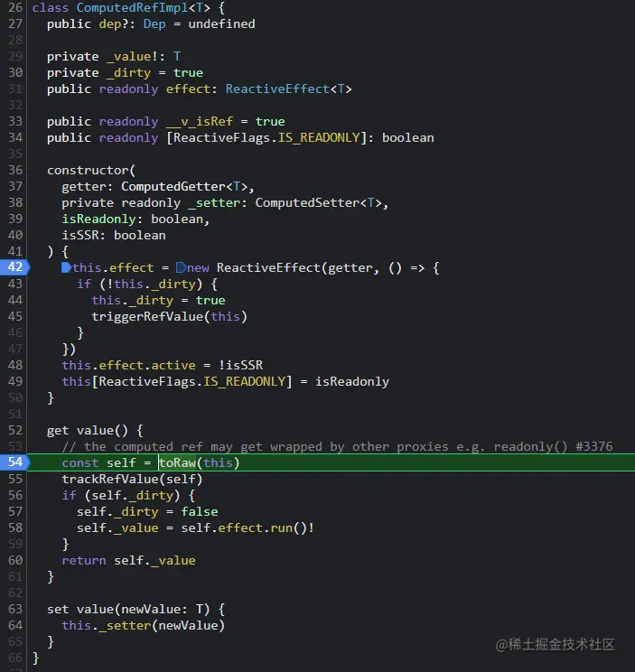Click the 'toRaw' function call

(177, 462)
